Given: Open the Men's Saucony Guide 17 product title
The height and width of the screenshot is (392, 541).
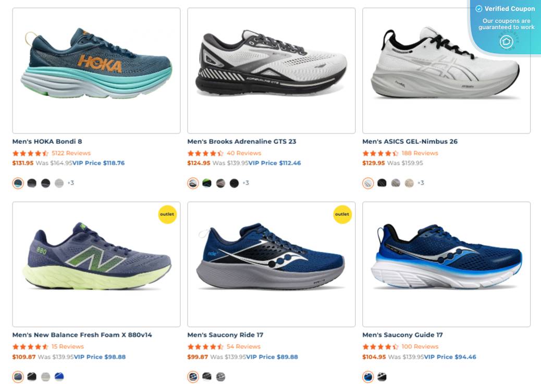Looking at the screenshot, I should [402, 335].
